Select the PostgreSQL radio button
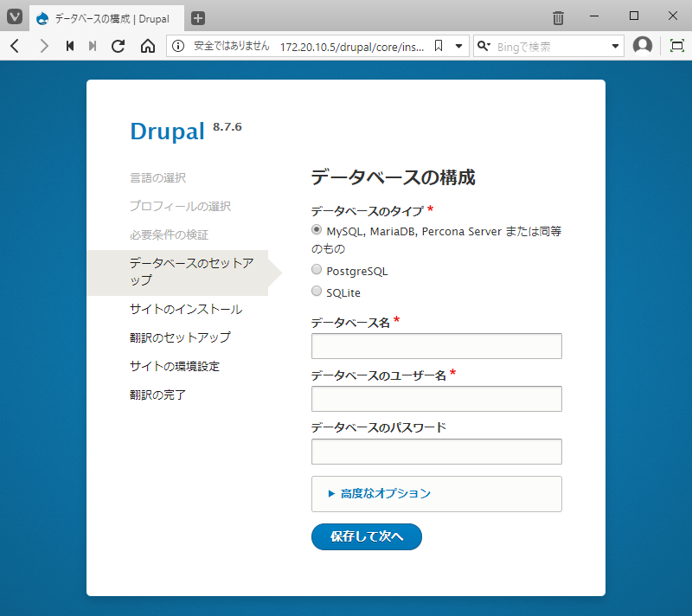Image resolution: width=692 pixels, height=616 pixels. (x=317, y=269)
